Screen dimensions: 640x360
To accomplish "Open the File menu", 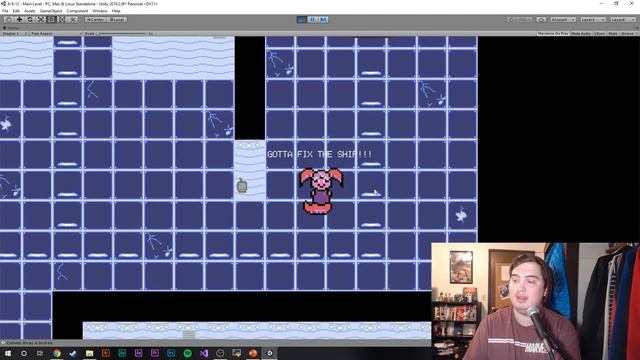I will click(5, 11).
